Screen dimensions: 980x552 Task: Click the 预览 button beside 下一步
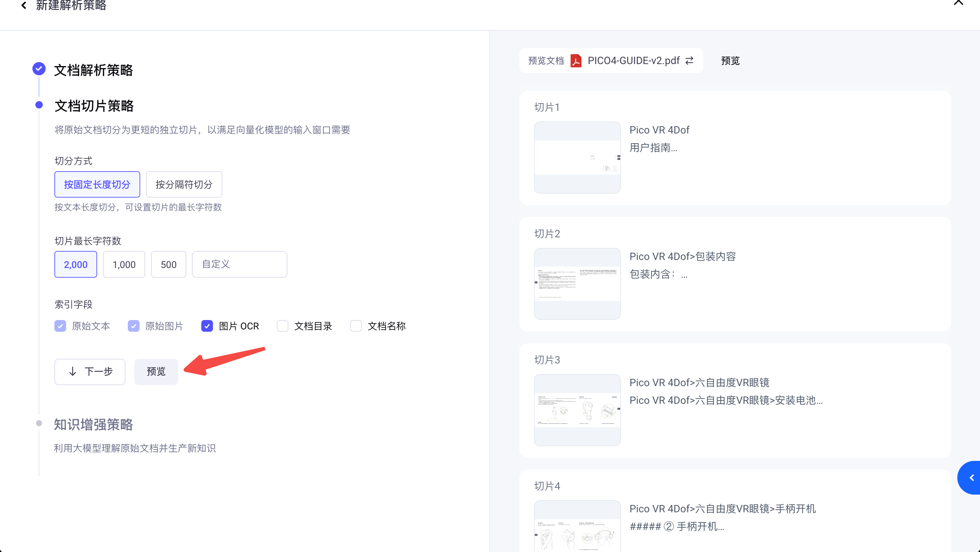point(156,372)
